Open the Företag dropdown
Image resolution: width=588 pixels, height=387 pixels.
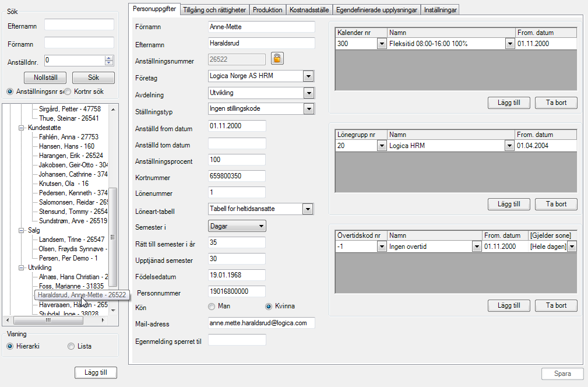308,76
